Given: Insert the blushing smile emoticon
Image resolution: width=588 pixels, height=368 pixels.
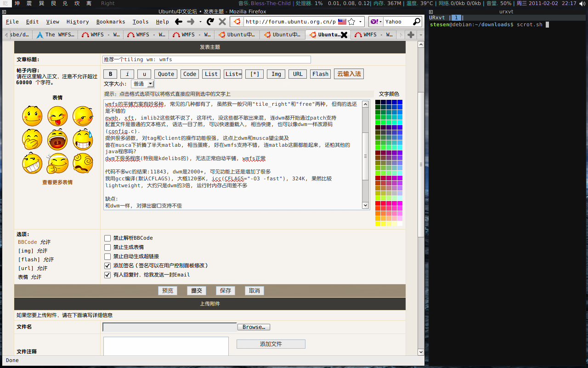Looking at the screenshot, I should tap(32, 116).
